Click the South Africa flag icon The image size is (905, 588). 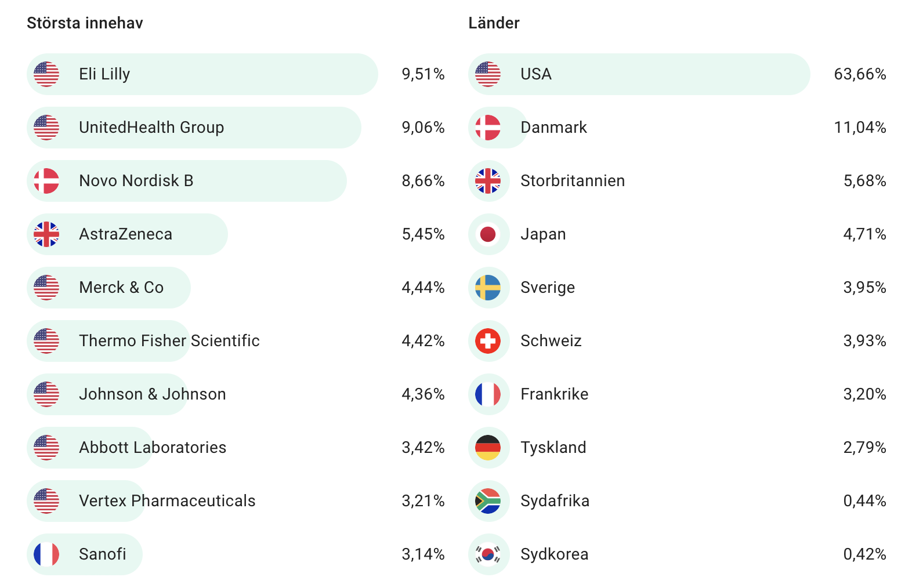pos(488,501)
